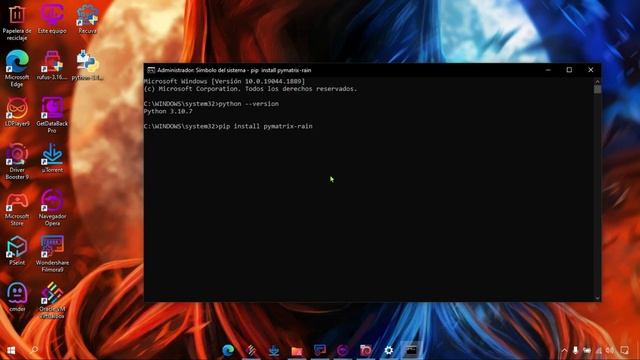Maximize the command prompt window
This screenshot has width=640, height=360.
(x=569, y=70)
